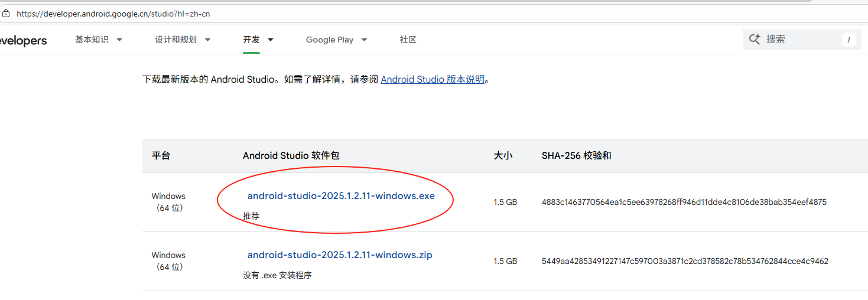Click the SHA-256 校验和 column header
This screenshot has width=868, height=300.
[576, 156]
